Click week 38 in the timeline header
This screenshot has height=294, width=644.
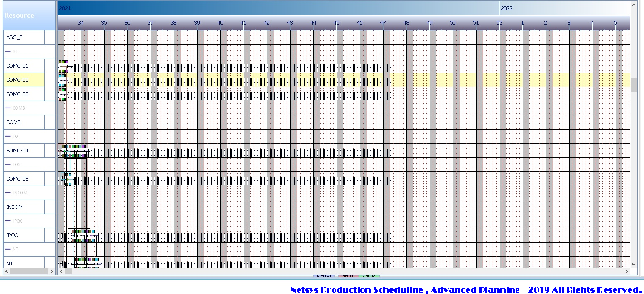point(174,23)
